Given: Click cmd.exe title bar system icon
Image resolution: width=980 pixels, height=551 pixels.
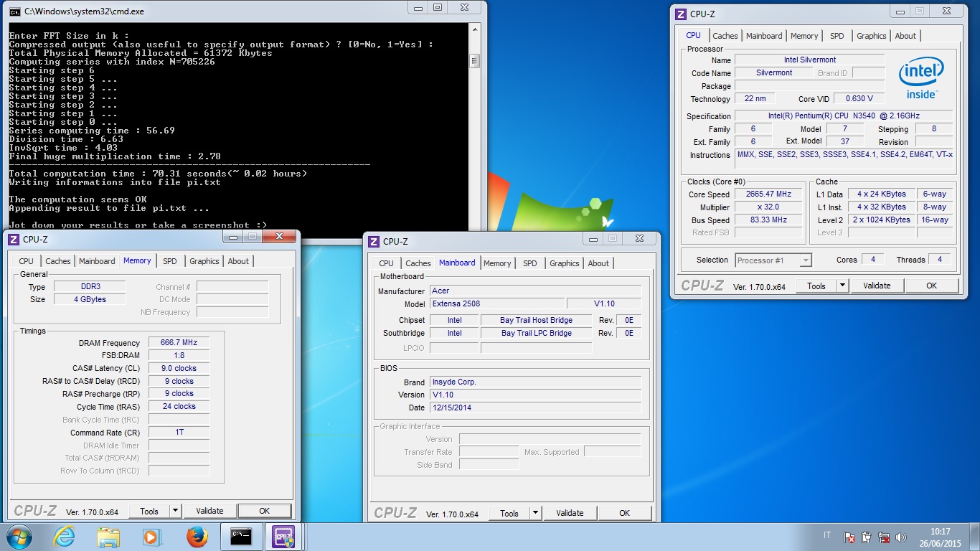Looking at the screenshot, I should pyautogui.click(x=14, y=11).
